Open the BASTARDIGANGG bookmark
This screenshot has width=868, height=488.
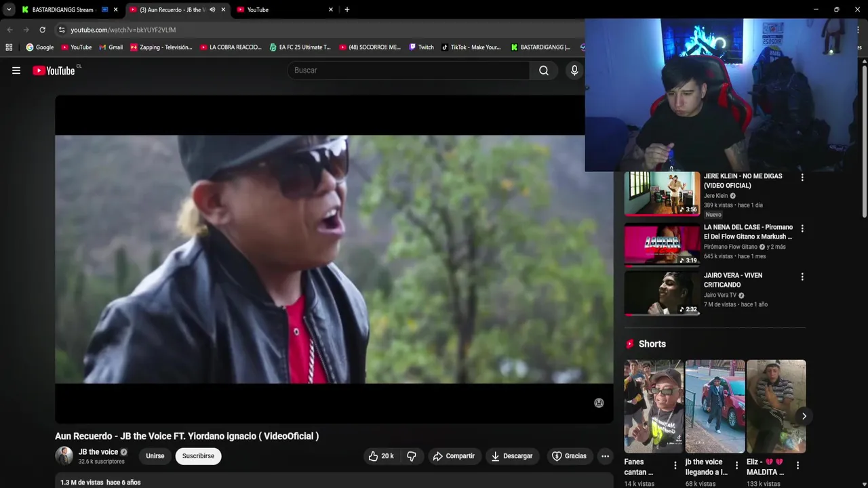(541, 47)
